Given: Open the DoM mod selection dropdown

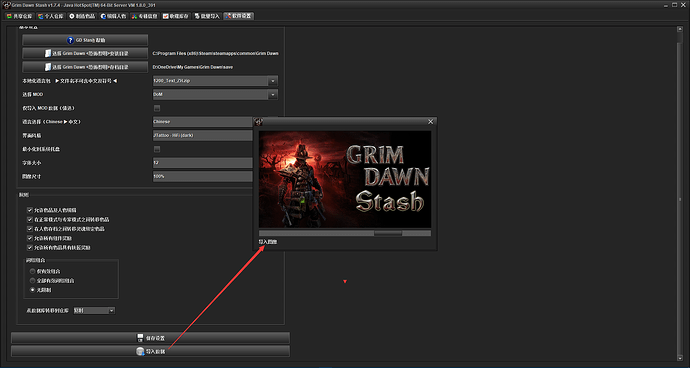Looking at the screenshot, I should (215, 95).
